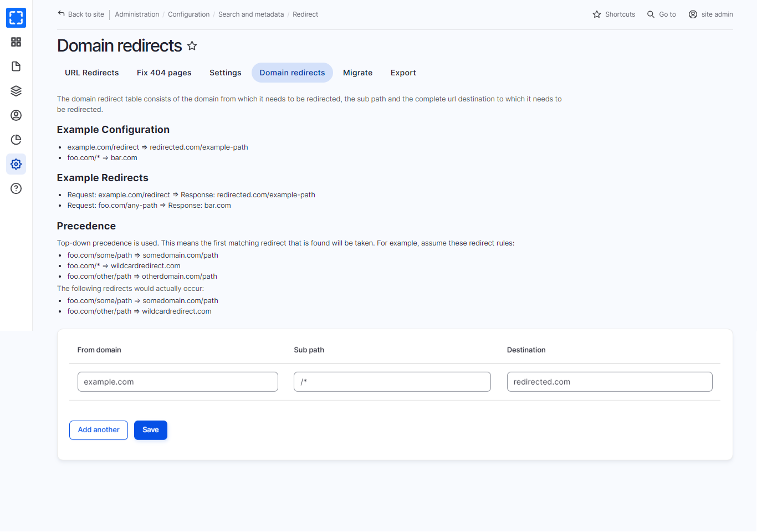Open the Reports pie chart icon

coord(16,140)
